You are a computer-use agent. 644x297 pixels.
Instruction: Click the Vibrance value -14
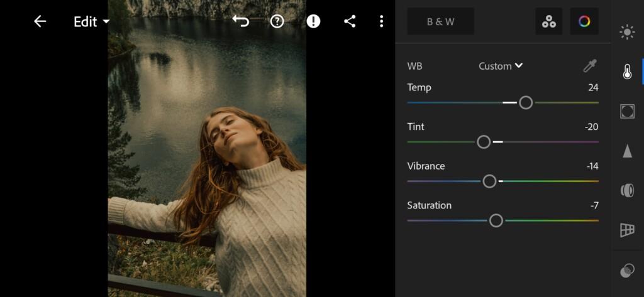592,166
